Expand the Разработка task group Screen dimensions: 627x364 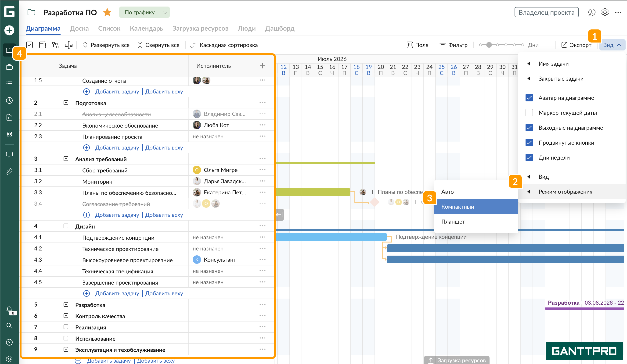click(x=66, y=305)
